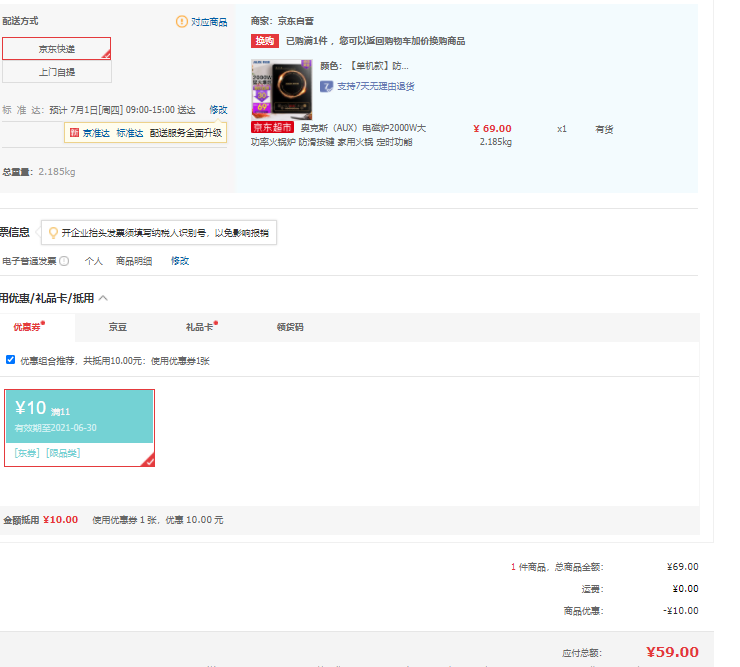Image resolution: width=740 pixels, height=667 pixels.
Task: Switch to the 领货码 tab
Action: [290, 327]
